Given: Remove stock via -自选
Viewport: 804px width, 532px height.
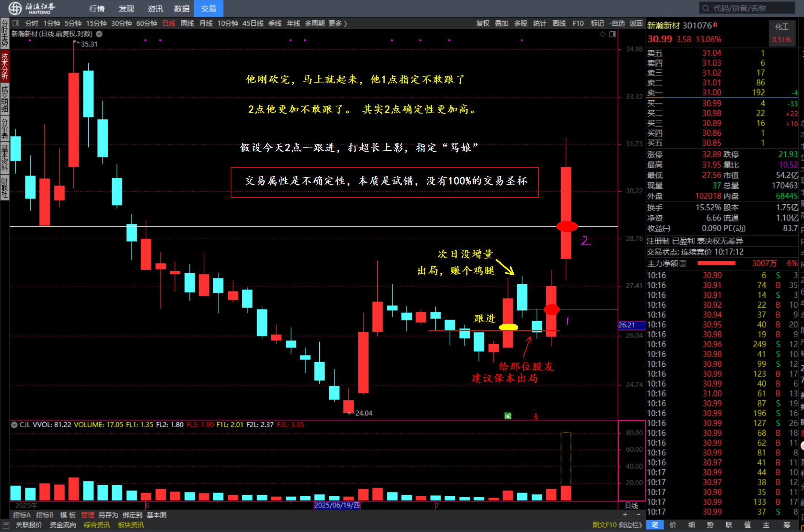Looking at the screenshot, I should pyautogui.click(x=617, y=23).
